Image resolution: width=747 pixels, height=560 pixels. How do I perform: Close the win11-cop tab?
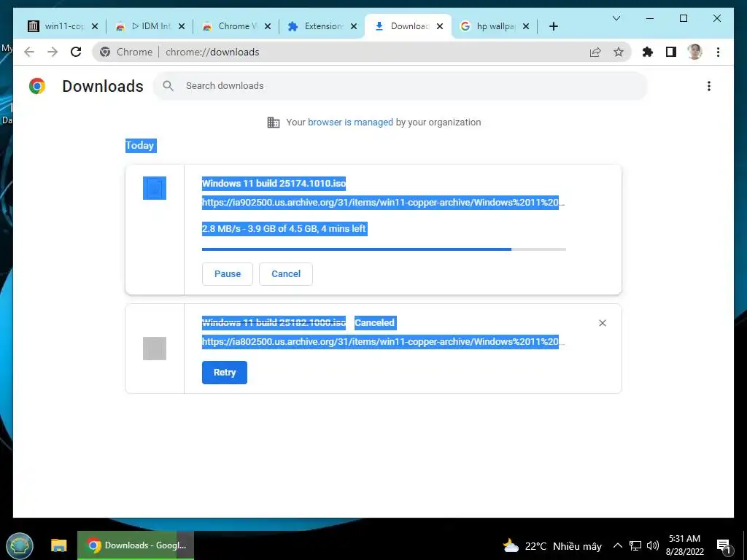click(95, 27)
